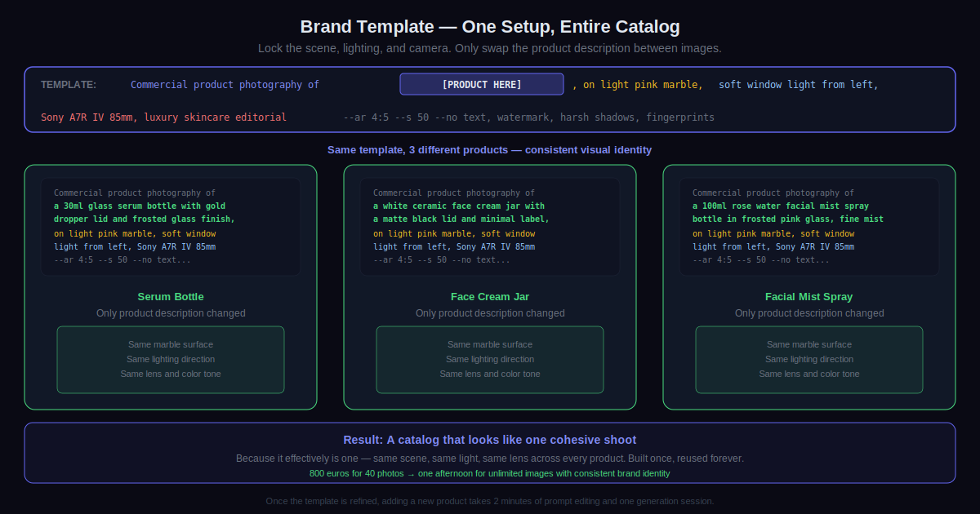Image resolution: width=980 pixels, height=514 pixels.
Task: Click the 'Result: A catalog that looks like one cohesive shoot' heading
Action: [490, 440]
